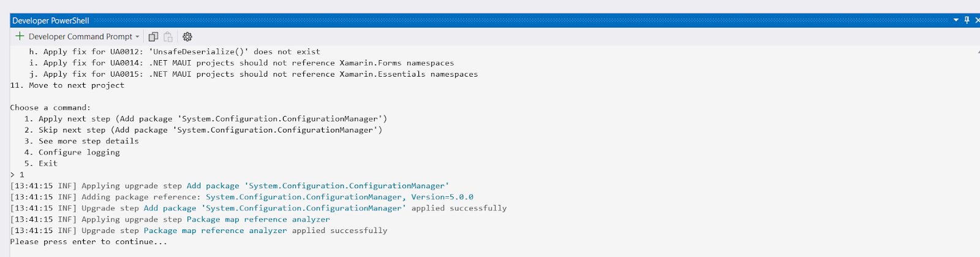Toggle auto-hide with the pin icon
Image resolution: width=980 pixels, height=257 pixels.
967,20
